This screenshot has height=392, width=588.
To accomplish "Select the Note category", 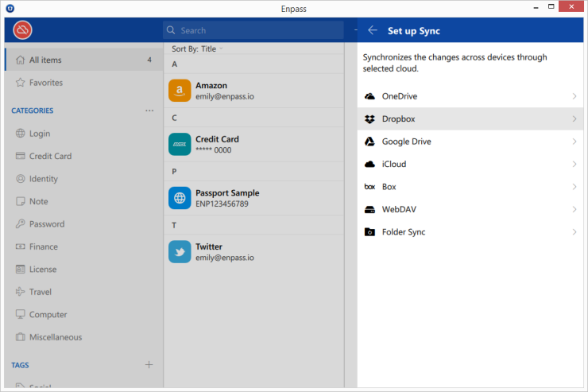I will click(x=84, y=201).
